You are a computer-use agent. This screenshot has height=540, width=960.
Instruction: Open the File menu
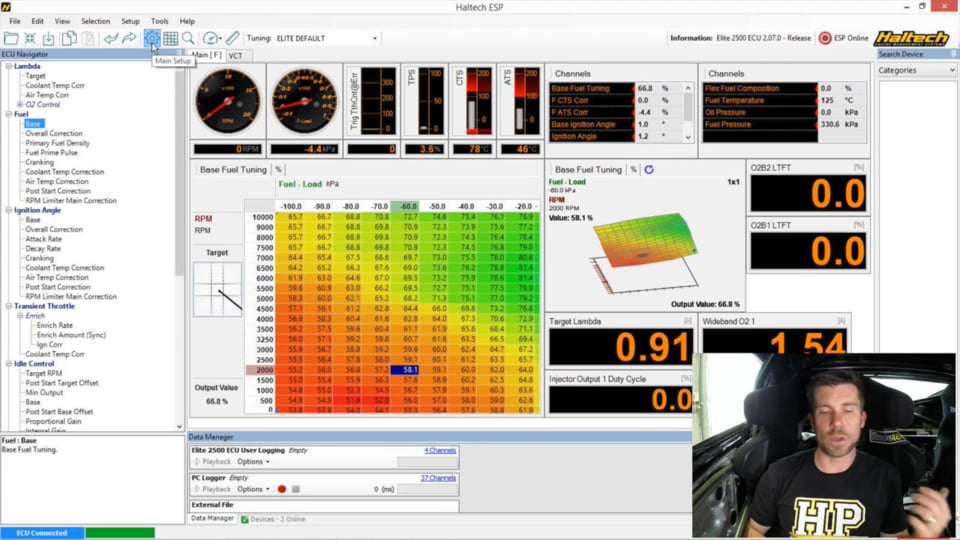pyautogui.click(x=15, y=21)
